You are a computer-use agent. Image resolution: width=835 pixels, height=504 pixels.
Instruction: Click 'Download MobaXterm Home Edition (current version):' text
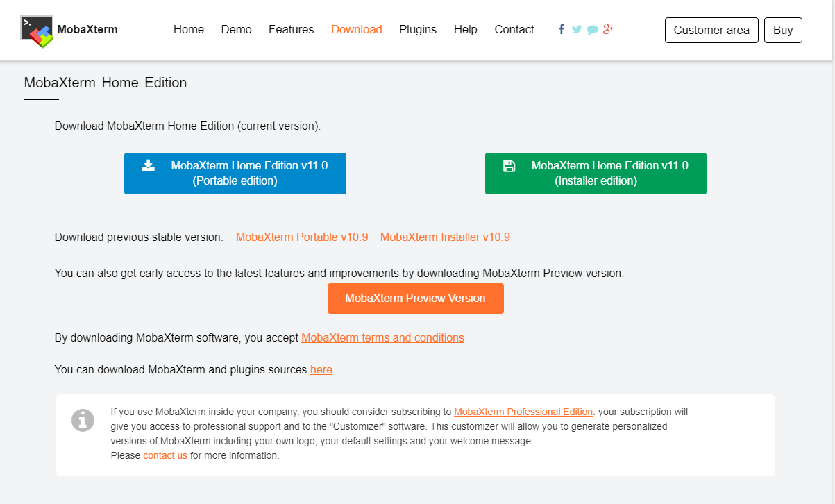(x=187, y=126)
